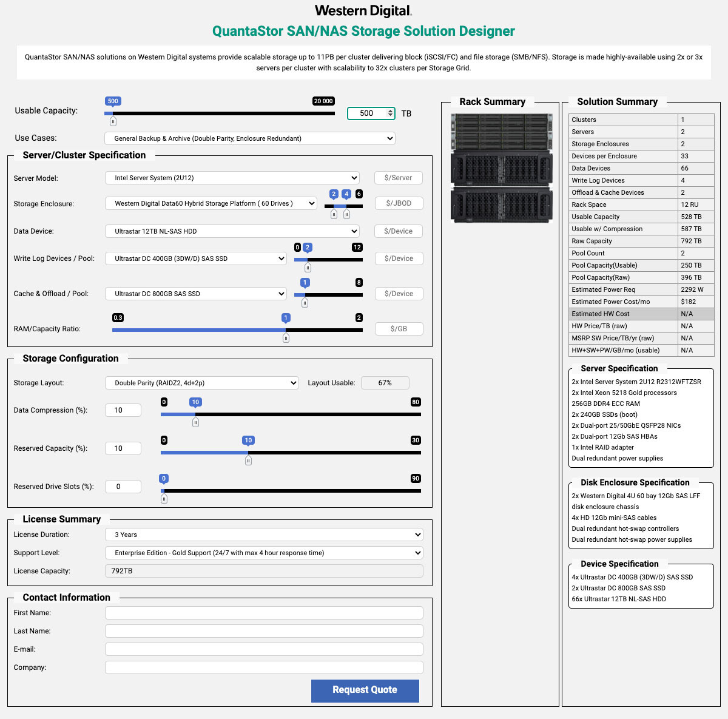728x719 pixels.
Task: Click the Cache & Offload $/Device field
Action: tap(399, 294)
